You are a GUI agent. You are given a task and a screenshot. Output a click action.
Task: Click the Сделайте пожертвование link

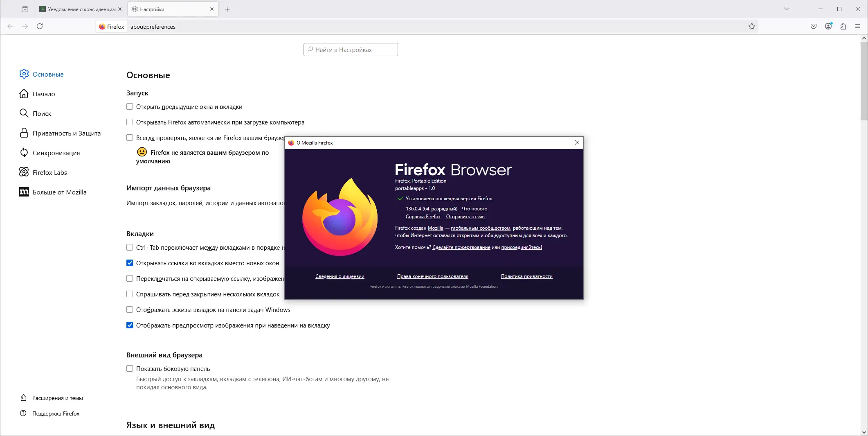[461, 247]
